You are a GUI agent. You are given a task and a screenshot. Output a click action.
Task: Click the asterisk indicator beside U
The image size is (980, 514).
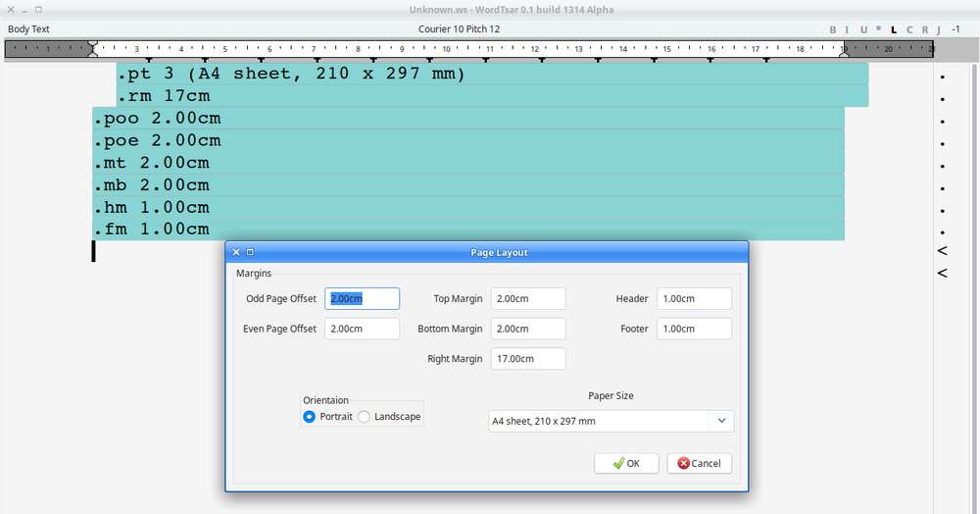(879, 28)
